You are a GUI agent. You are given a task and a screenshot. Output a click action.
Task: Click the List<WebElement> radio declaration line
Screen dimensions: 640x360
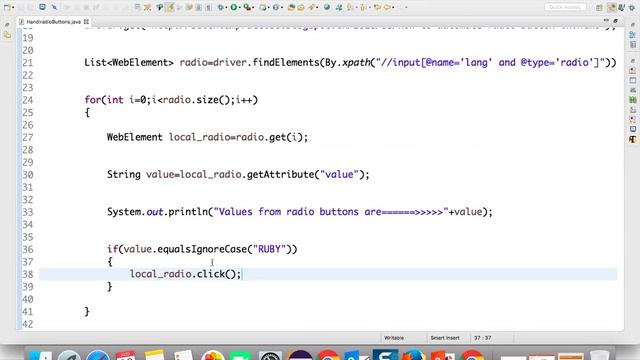pyautogui.click(x=350, y=62)
